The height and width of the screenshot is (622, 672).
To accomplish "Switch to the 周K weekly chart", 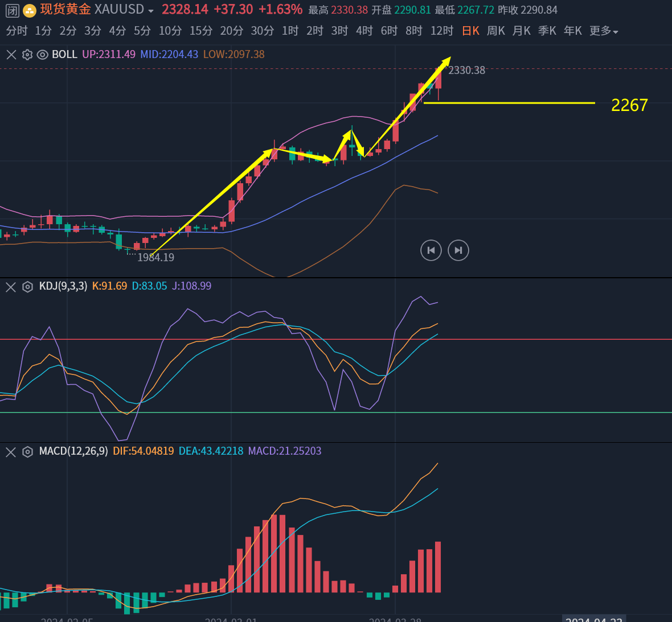I will click(x=495, y=31).
